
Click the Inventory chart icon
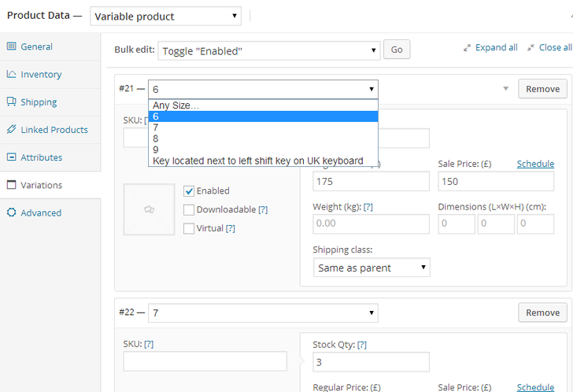(11, 74)
